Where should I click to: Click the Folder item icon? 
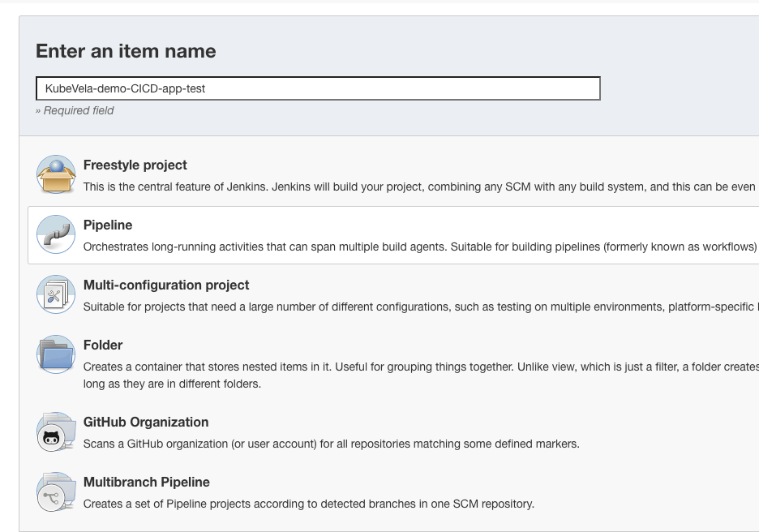[56, 354]
